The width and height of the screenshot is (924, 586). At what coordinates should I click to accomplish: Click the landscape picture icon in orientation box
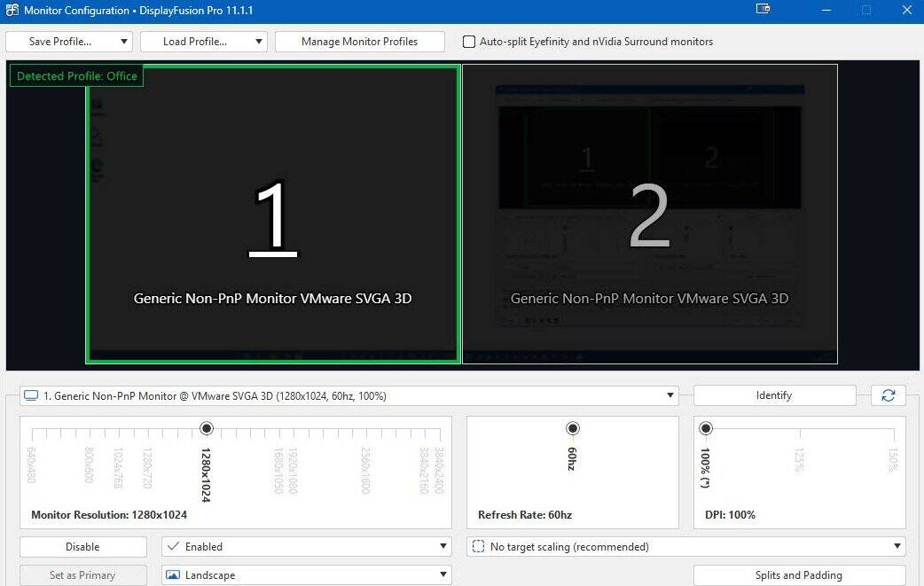pos(173,575)
